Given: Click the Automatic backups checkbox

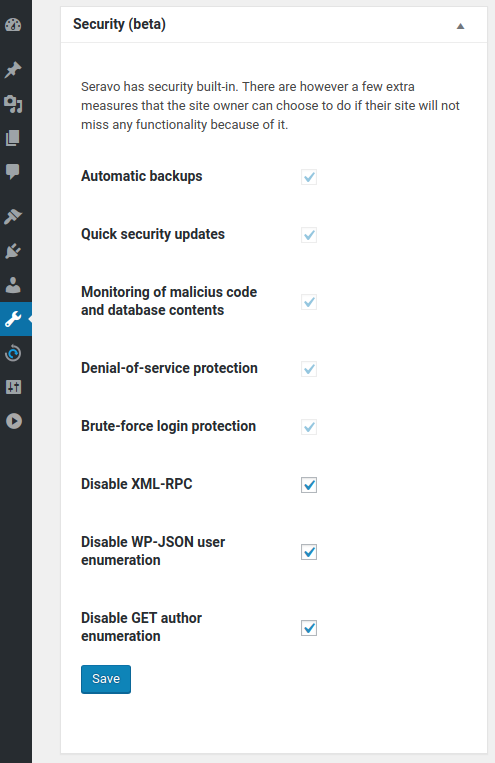Looking at the screenshot, I should point(309,177).
